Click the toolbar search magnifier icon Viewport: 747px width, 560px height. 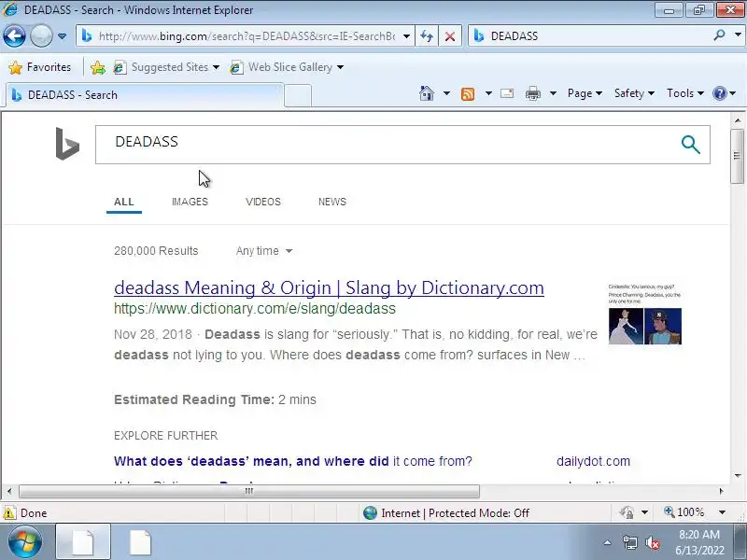pyautogui.click(x=719, y=35)
